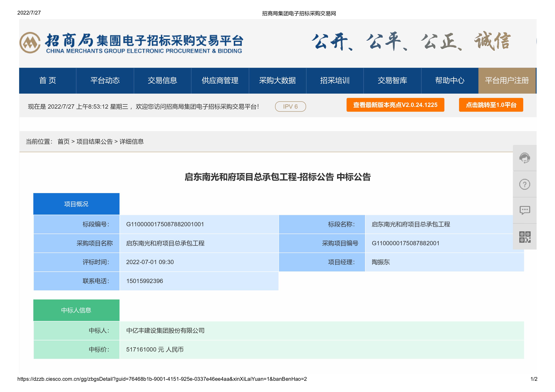The width and height of the screenshot is (555, 392).
Task: Click the 中标价 label cell
Action: coord(77,349)
